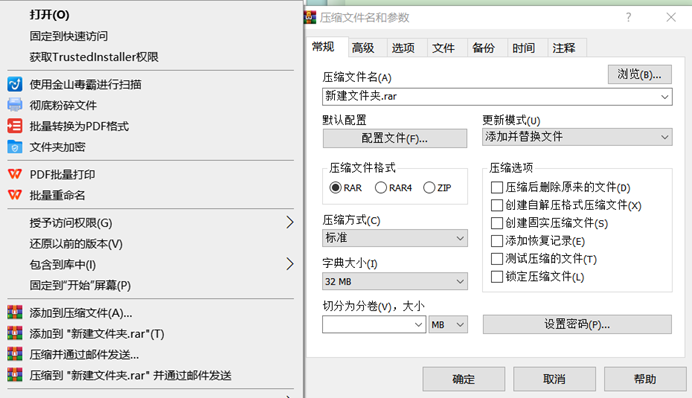Viewport: 692px width, 398px height.
Task: Click the 设置密码(P)... button
Action: [x=577, y=324]
